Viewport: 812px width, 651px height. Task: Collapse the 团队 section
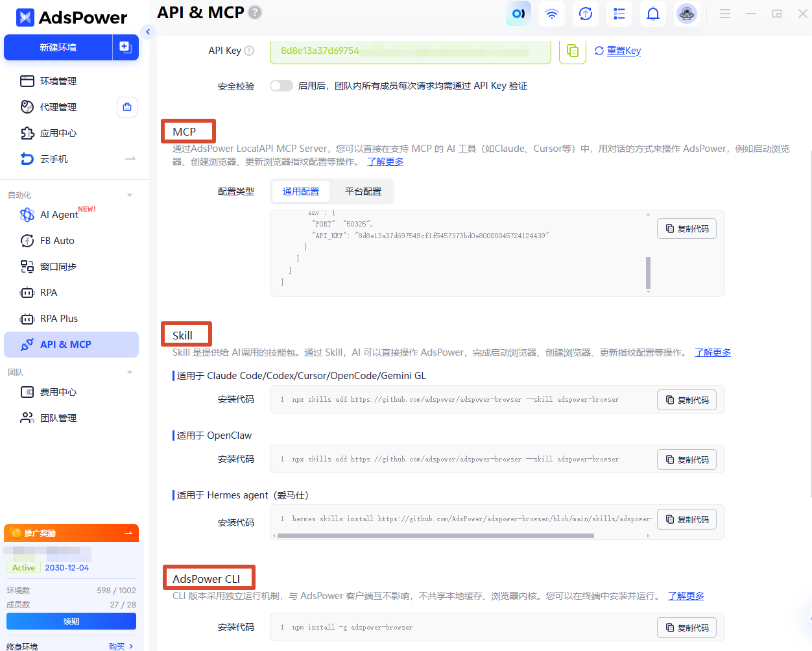[130, 373]
